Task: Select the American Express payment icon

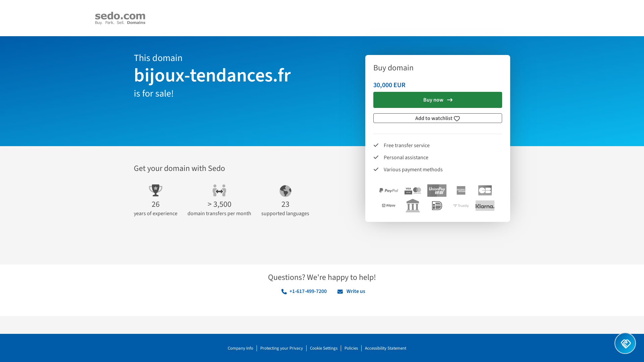Action: [461, 190]
